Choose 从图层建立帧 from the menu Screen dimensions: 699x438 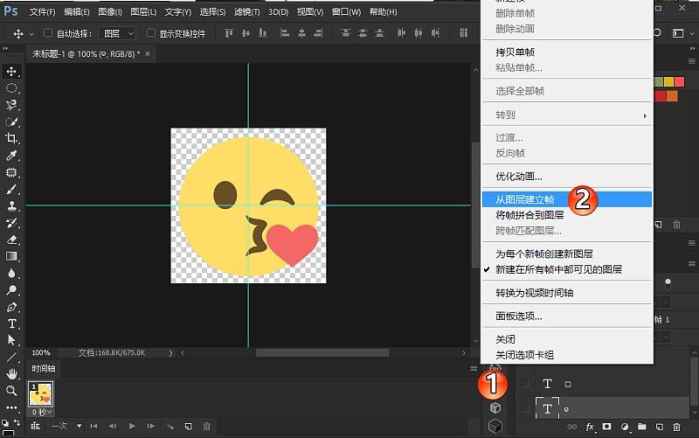pyautogui.click(x=567, y=199)
